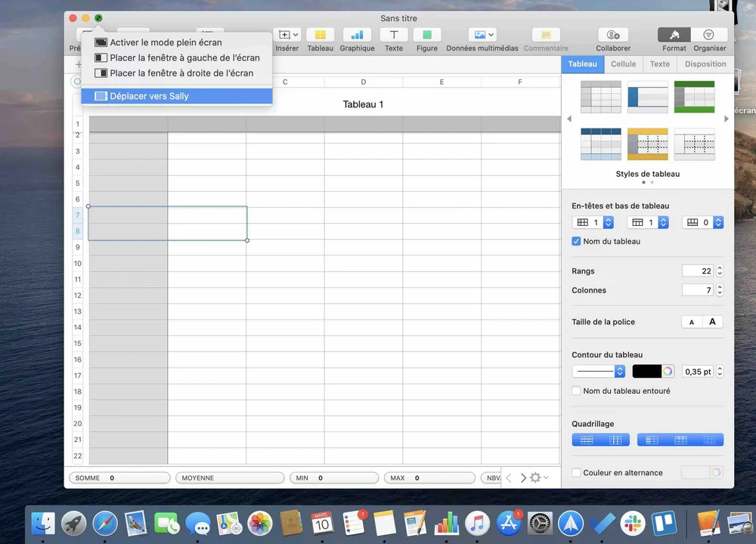Image resolution: width=756 pixels, height=544 pixels.
Task: Open Photos app in the Dock
Action: (260, 524)
